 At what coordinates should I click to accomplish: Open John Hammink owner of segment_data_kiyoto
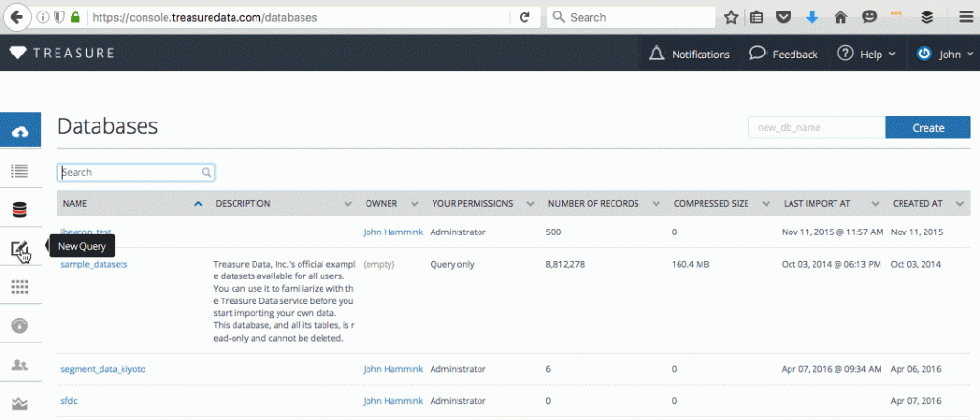click(x=393, y=369)
